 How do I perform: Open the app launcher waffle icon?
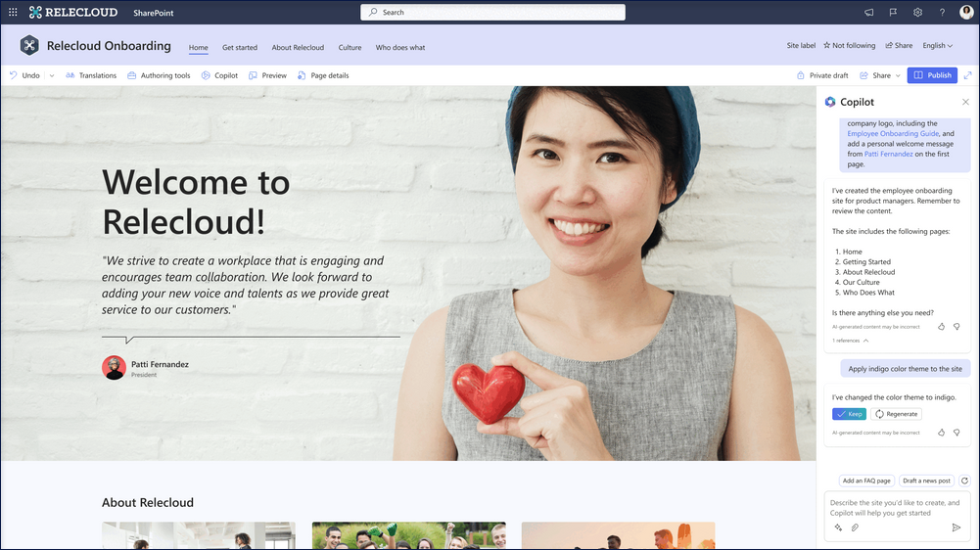(13, 13)
